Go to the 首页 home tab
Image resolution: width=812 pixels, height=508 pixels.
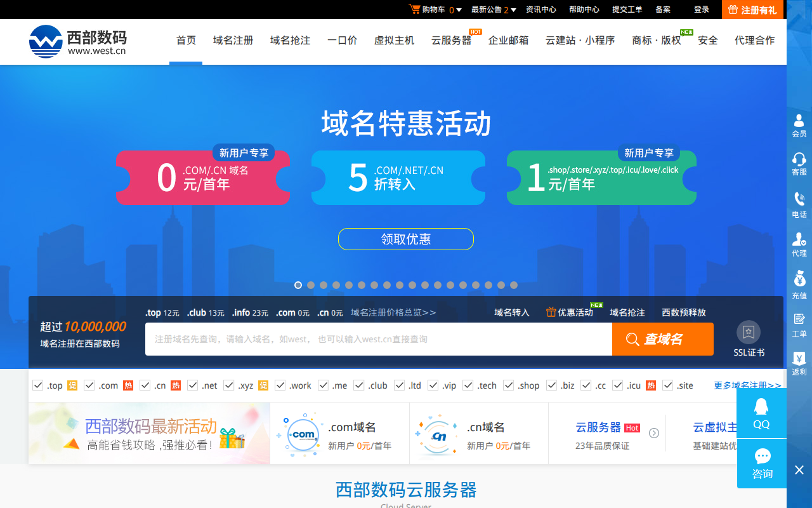click(x=186, y=40)
